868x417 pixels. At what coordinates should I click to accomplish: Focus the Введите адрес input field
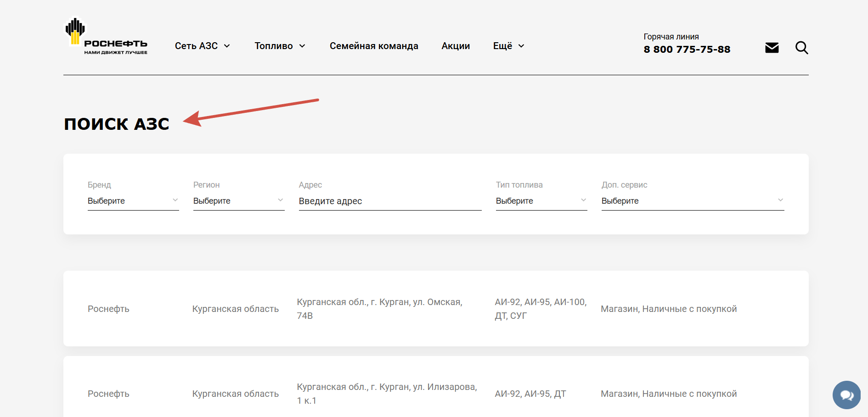click(390, 201)
